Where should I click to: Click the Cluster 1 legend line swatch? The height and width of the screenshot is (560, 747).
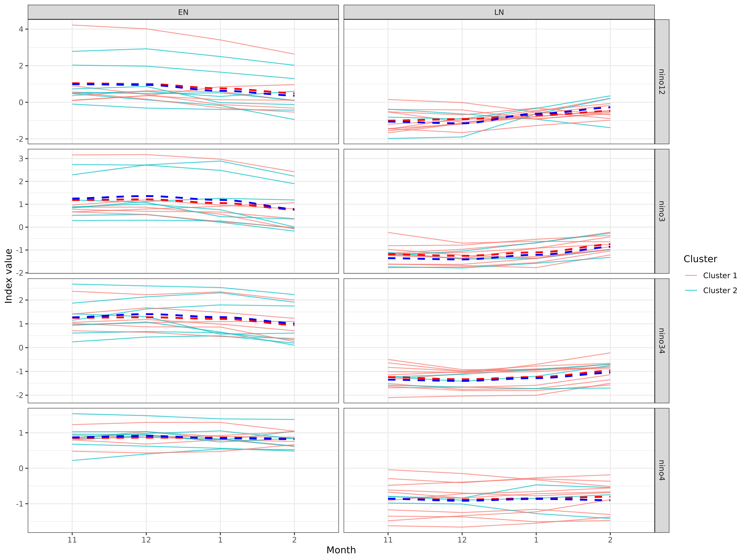click(x=691, y=275)
